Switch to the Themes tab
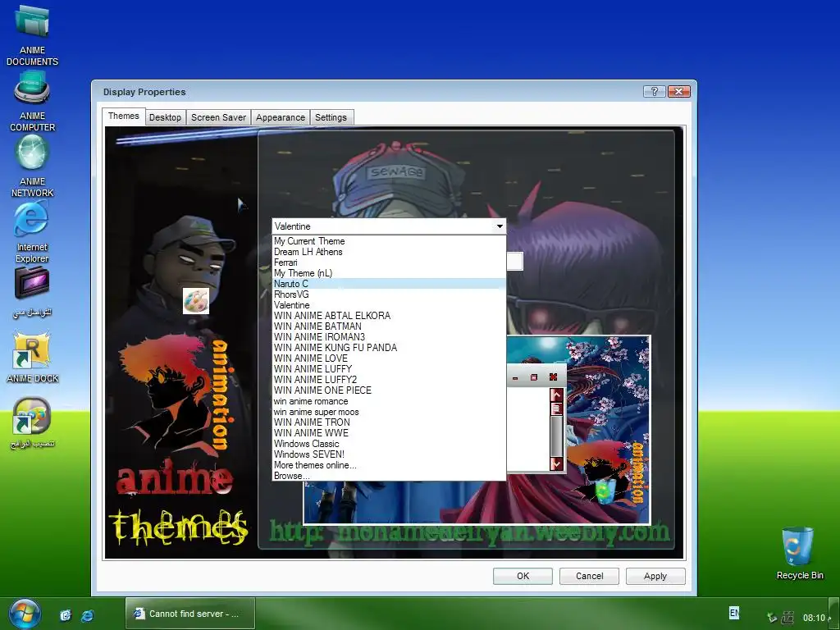Viewport: 840px width, 630px height. (123, 116)
